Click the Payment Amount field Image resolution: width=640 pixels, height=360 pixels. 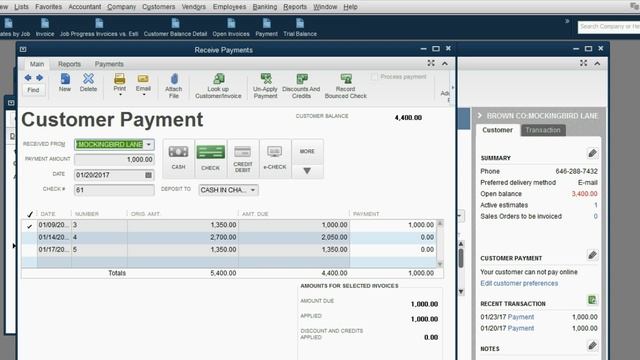[114, 160]
